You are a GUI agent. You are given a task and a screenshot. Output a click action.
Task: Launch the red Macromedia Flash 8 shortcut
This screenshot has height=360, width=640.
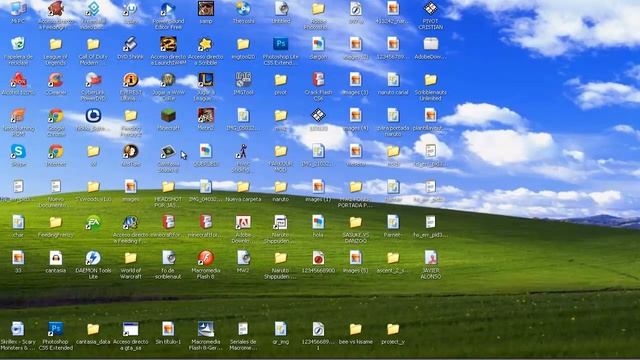point(206,258)
